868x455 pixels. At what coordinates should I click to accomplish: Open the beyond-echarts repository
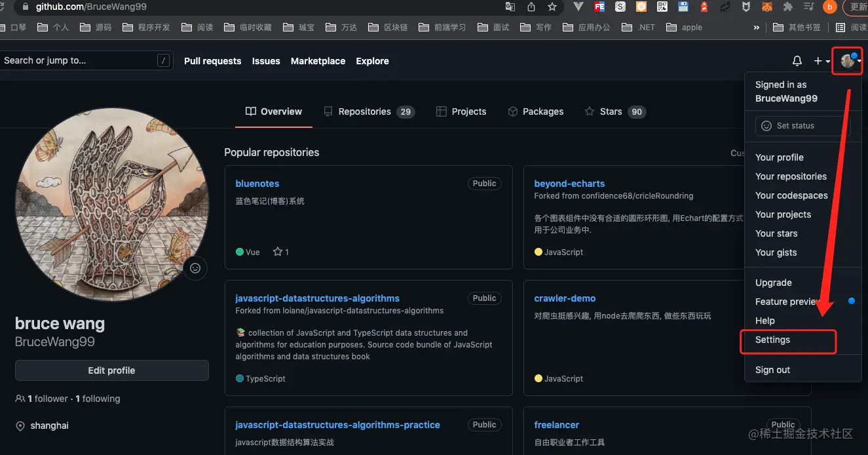click(569, 184)
